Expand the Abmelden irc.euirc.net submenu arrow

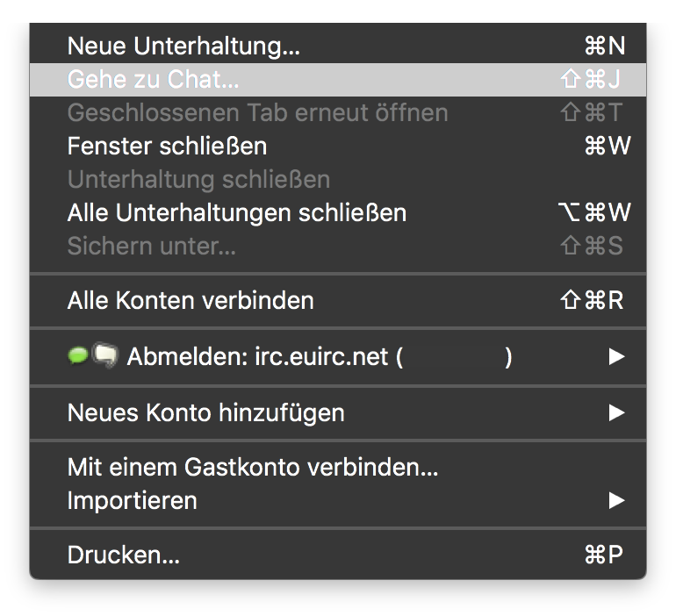pos(616,356)
